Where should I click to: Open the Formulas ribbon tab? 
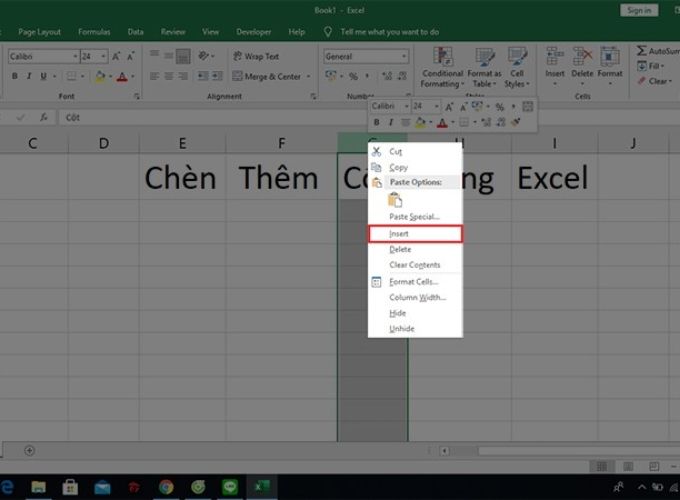point(94,32)
